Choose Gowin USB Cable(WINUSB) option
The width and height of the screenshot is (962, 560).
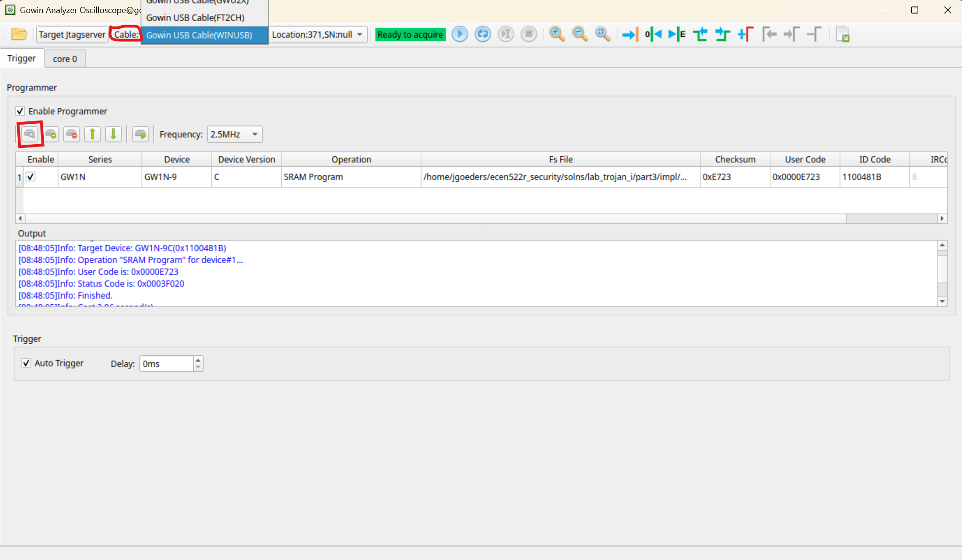click(204, 35)
